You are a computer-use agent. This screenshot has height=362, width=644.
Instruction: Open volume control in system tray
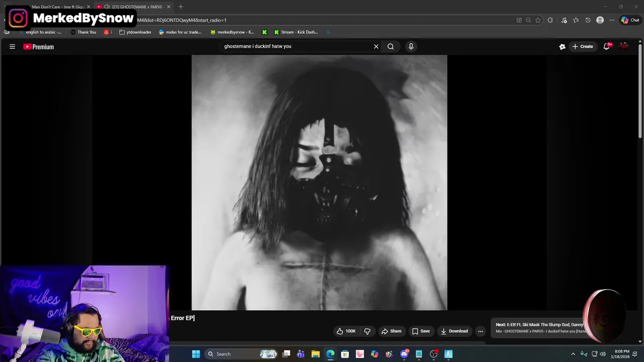(x=603, y=354)
